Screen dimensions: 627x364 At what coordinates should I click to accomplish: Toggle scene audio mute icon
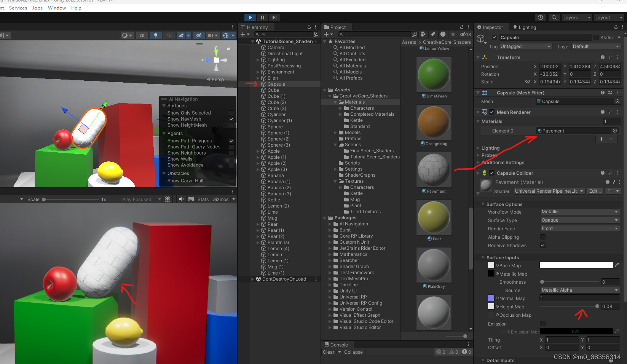[x=169, y=35]
